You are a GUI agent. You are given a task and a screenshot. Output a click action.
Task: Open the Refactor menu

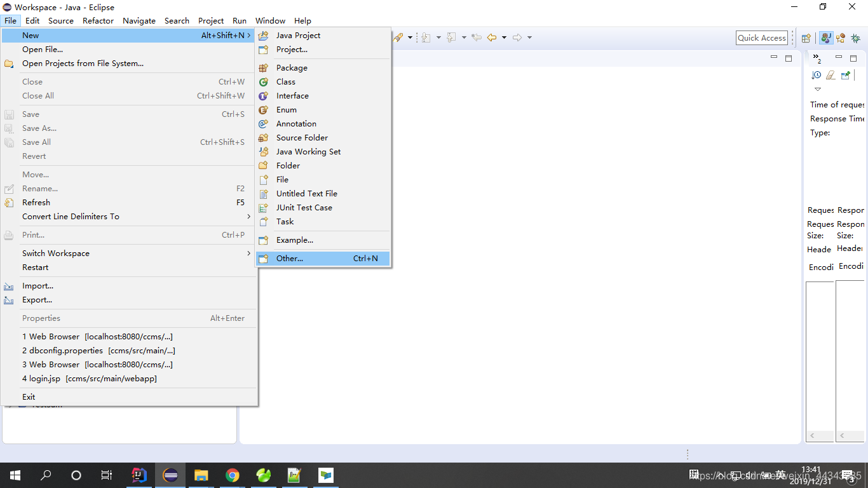[x=98, y=20]
